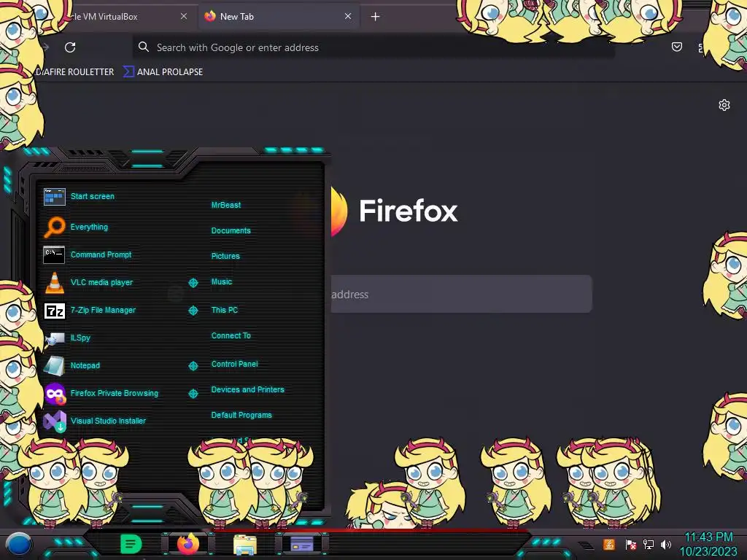Open purple window app in taskbar

pos(301,544)
